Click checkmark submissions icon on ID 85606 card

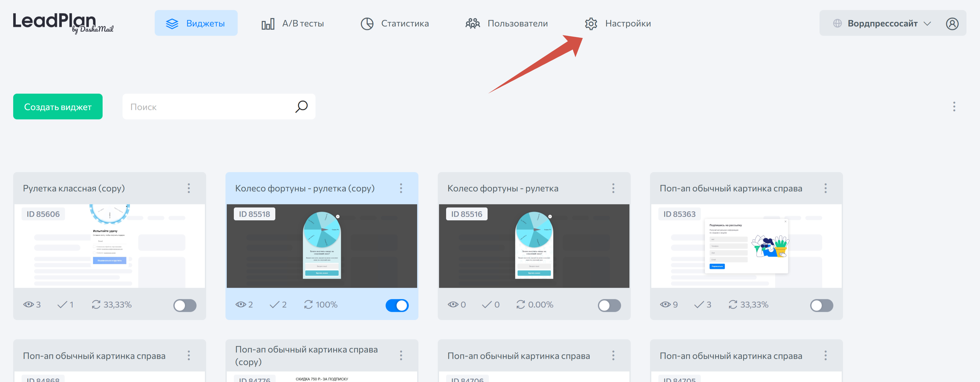coord(62,305)
